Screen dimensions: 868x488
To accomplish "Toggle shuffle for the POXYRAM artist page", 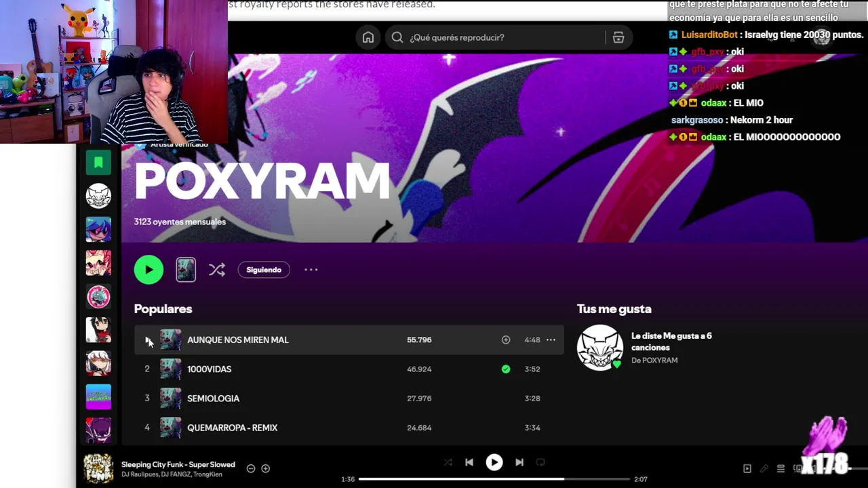I will coord(217,270).
